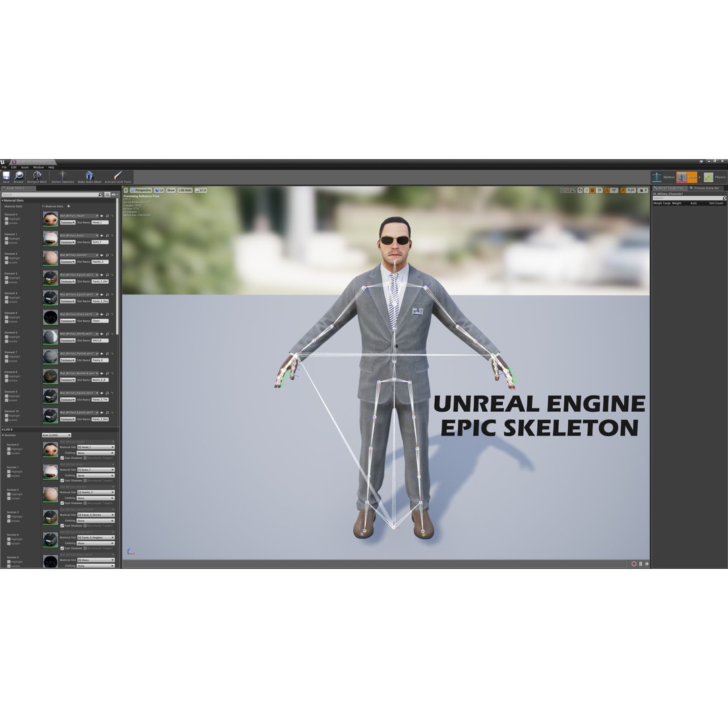
Task: Click the Save toolbar icon
Action: 6,176
